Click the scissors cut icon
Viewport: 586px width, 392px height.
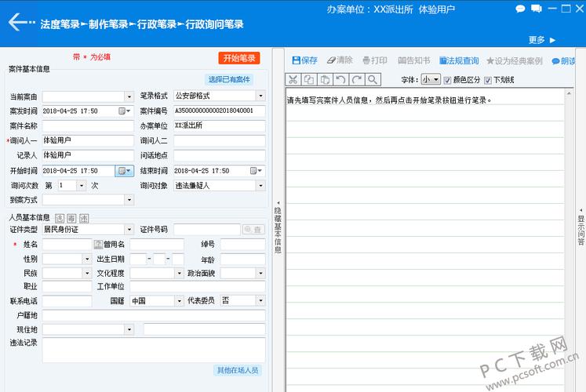[x=293, y=79]
